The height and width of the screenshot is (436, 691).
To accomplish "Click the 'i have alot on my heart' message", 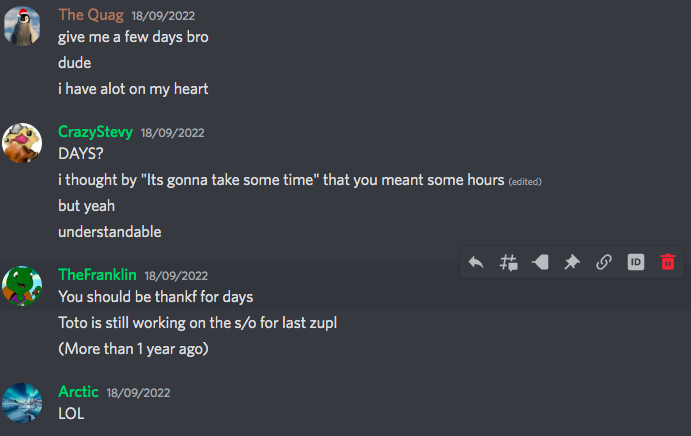I will pos(133,89).
